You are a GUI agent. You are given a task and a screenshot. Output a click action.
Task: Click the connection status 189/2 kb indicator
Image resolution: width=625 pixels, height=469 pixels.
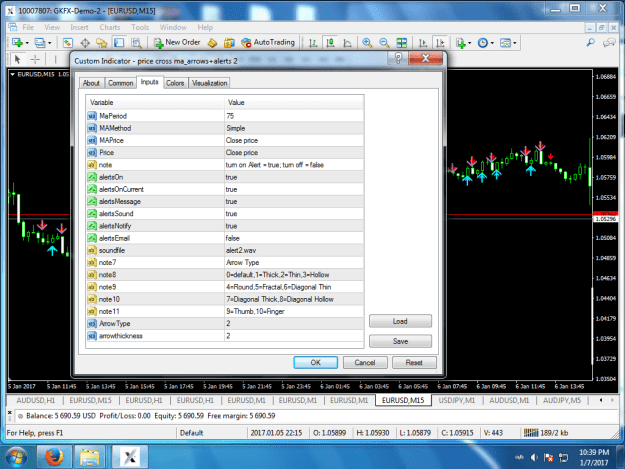(546, 433)
